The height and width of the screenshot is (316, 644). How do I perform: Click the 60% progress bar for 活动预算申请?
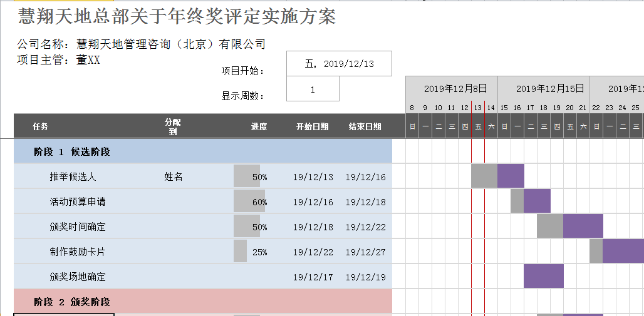pos(249,201)
